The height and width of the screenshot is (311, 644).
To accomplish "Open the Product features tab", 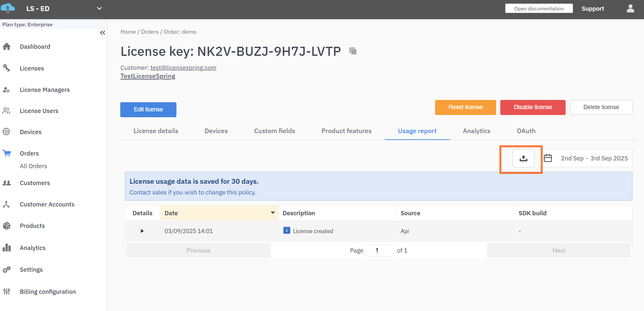I will [x=346, y=131].
